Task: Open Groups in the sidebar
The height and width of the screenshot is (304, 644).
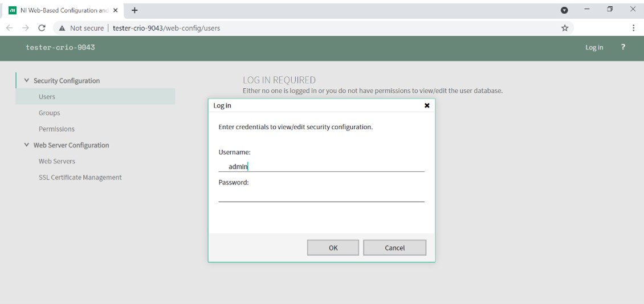Action: pyautogui.click(x=49, y=113)
